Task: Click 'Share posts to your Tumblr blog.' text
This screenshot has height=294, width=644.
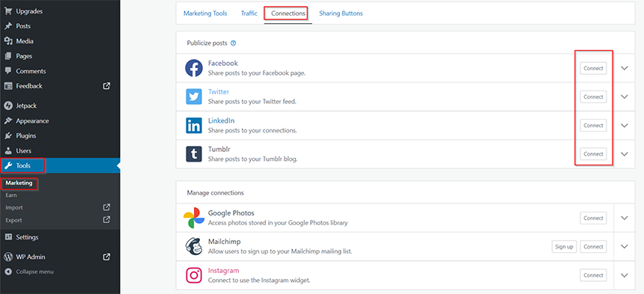Action: (x=252, y=159)
